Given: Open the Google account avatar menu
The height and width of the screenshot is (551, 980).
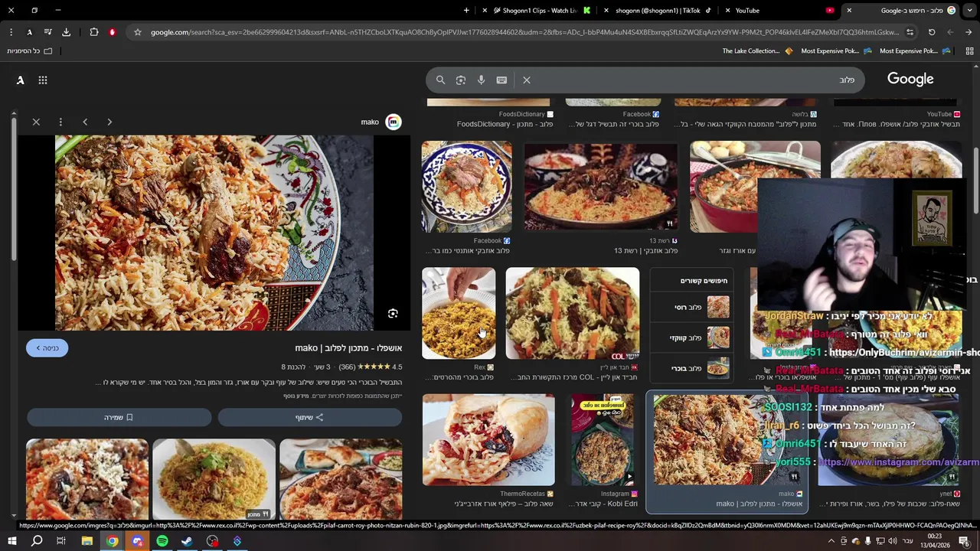Looking at the screenshot, I should click(20, 80).
